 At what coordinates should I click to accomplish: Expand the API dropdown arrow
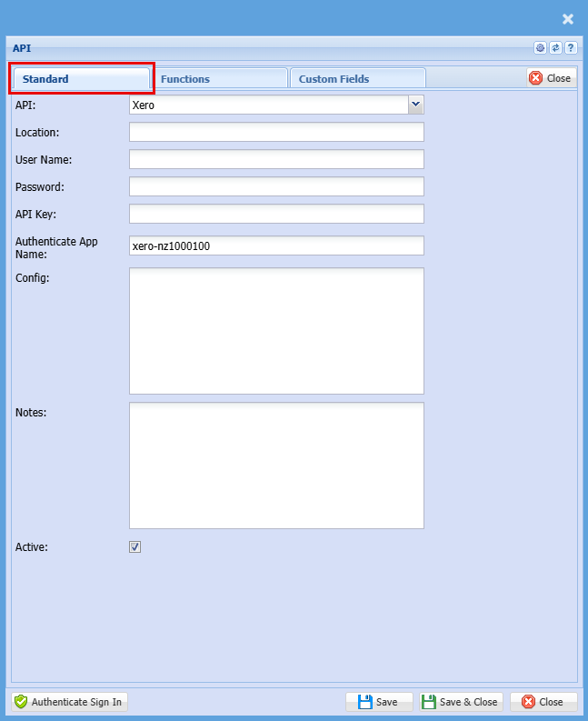416,105
